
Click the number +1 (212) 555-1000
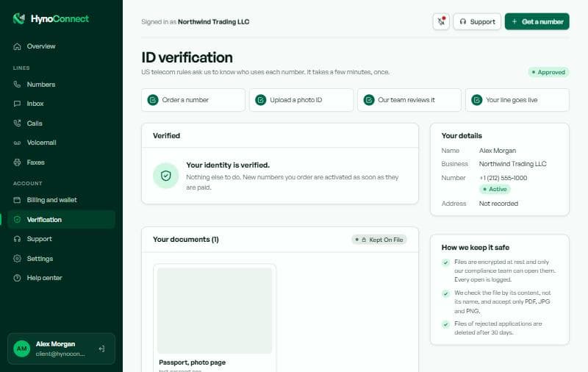[503, 178]
